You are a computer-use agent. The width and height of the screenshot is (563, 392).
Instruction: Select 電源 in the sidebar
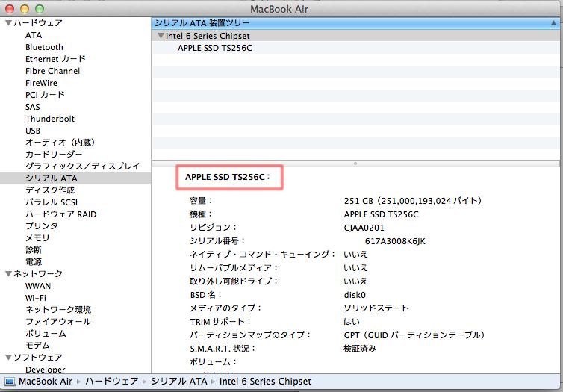click(34, 261)
